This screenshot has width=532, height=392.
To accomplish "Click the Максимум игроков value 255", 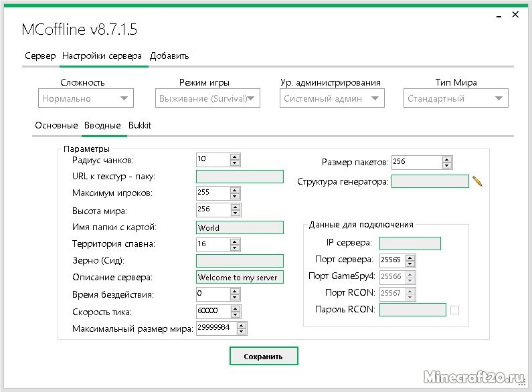I will pos(203,192).
